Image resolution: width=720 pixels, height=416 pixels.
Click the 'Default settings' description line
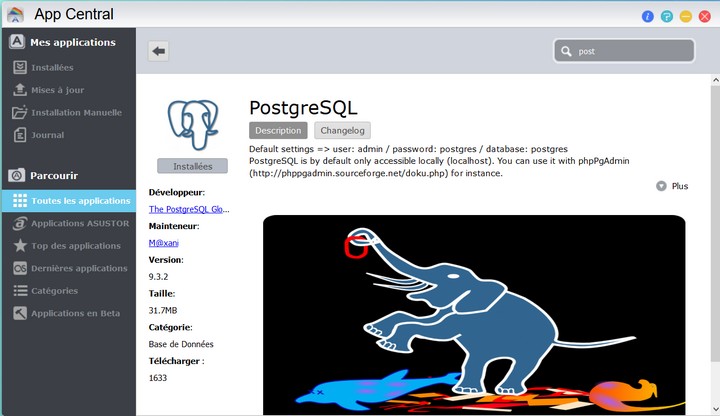click(x=408, y=149)
